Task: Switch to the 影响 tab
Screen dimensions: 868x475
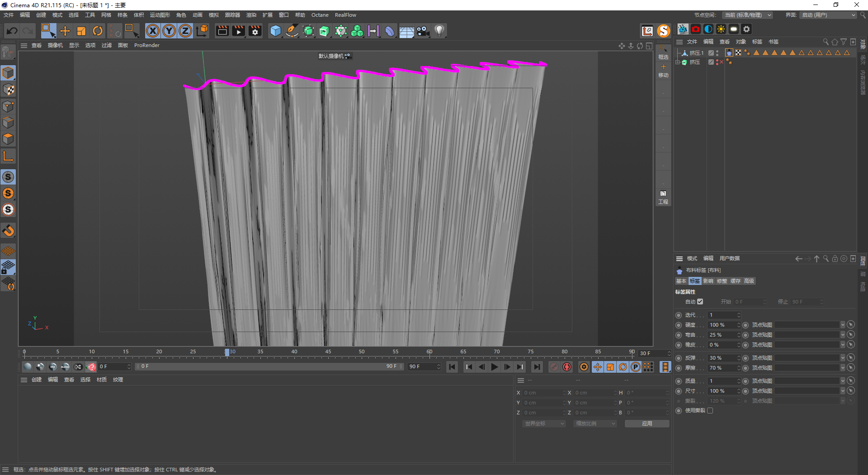Action: 708,281
